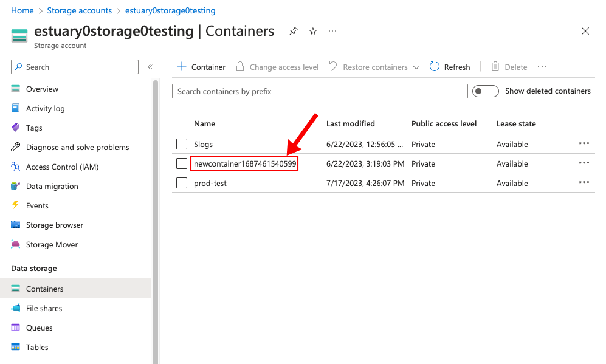Open Storage browser from sidebar

tap(55, 225)
